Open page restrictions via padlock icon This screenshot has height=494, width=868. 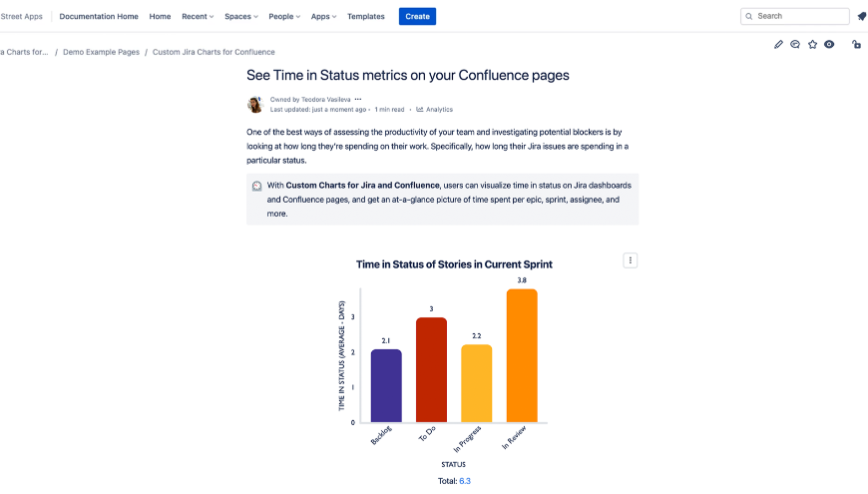click(856, 45)
